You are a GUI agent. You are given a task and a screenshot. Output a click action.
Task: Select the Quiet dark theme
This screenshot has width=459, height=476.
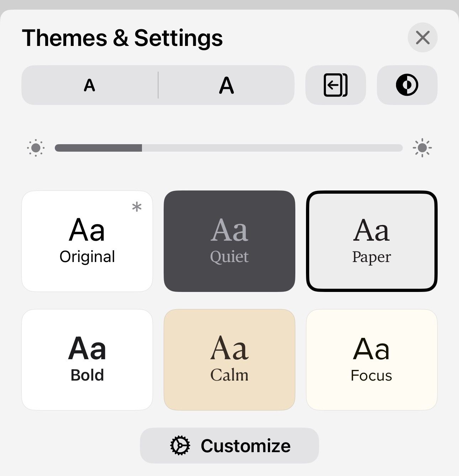pyautogui.click(x=229, y=241)
